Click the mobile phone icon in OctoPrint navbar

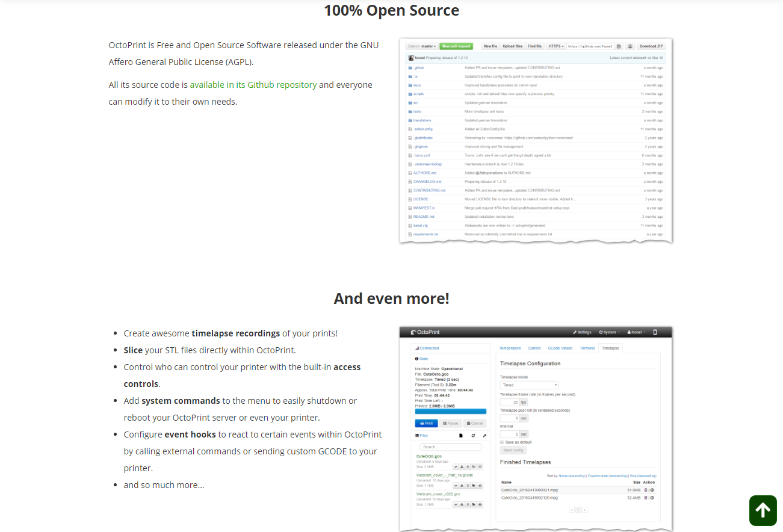[x=655, y=332]
